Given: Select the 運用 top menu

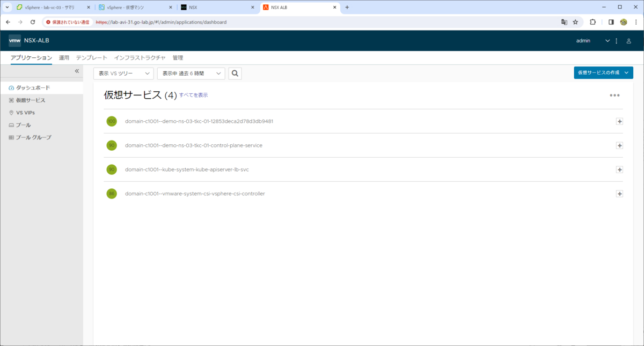Looking at the screenshot, I should pos(64,58).
